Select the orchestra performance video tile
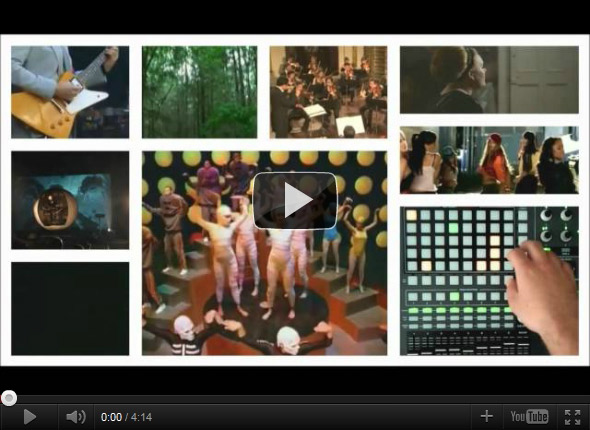 point(328,92)
